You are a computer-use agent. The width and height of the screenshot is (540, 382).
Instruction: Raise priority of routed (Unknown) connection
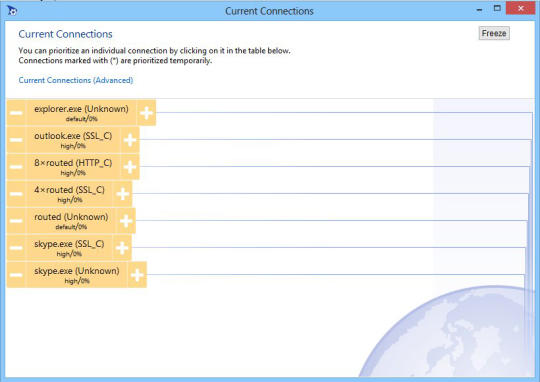126,220
